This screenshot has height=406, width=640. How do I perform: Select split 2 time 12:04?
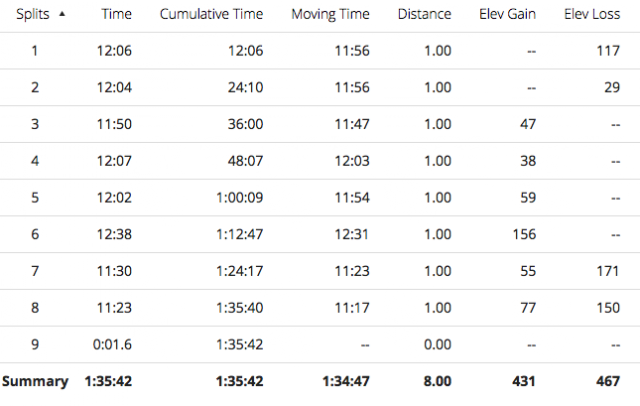[114, 87]
